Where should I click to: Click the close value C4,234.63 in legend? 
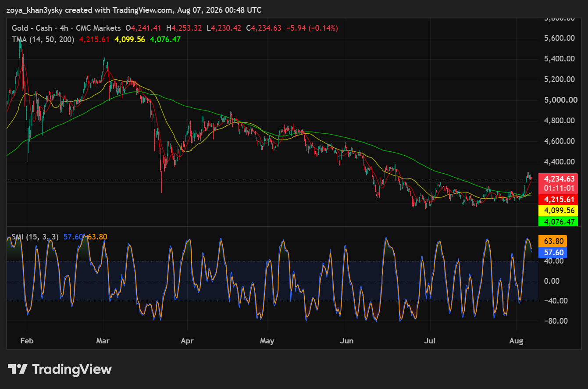(264, 28)
